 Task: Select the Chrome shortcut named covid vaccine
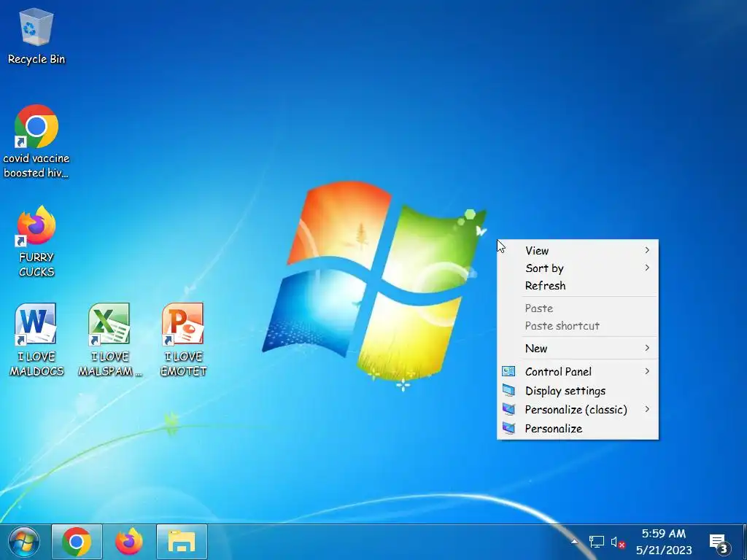tap(36, 141)
